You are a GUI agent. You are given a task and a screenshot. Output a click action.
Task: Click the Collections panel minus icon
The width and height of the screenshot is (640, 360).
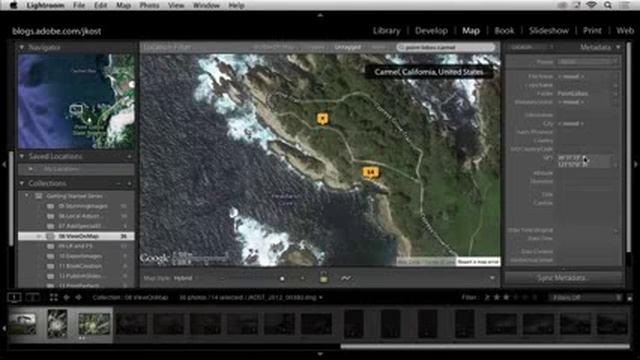119,184
